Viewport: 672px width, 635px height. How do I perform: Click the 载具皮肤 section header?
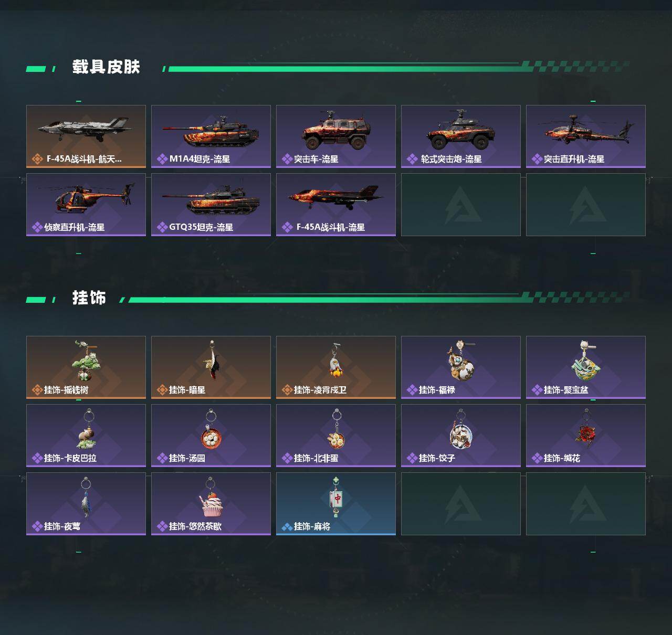pyautogui.click(x=106, y=67)
